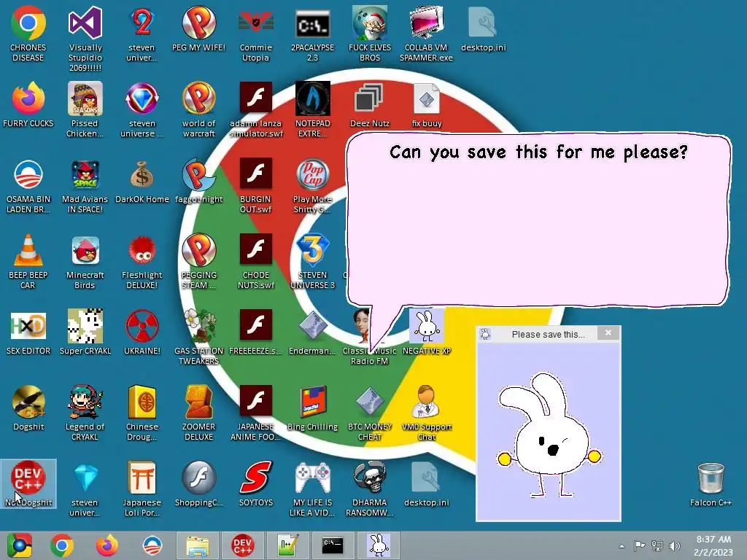Open the VM0 Support Chat icon
This screenshot has height=560, width=747.
[426, 402]
